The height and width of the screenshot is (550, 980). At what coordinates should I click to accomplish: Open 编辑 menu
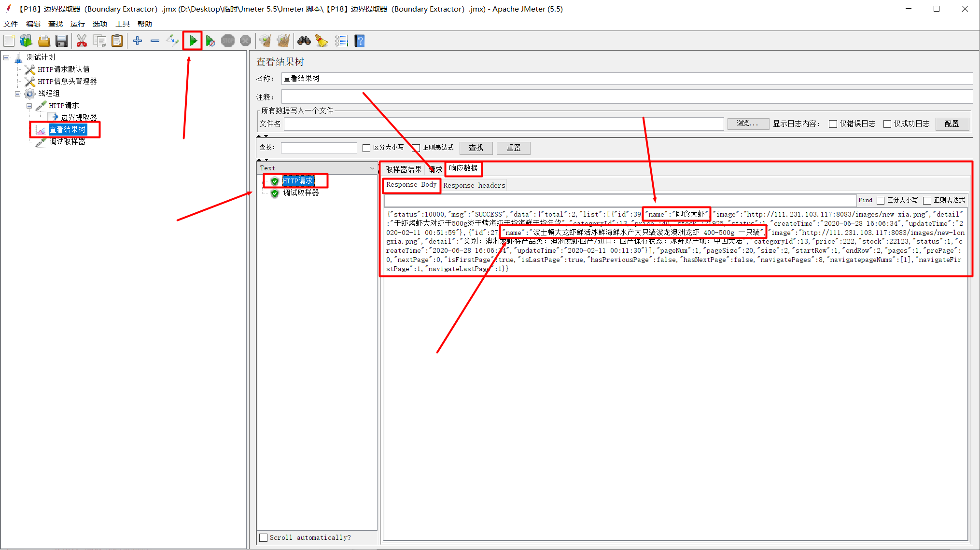pos(33,24)
